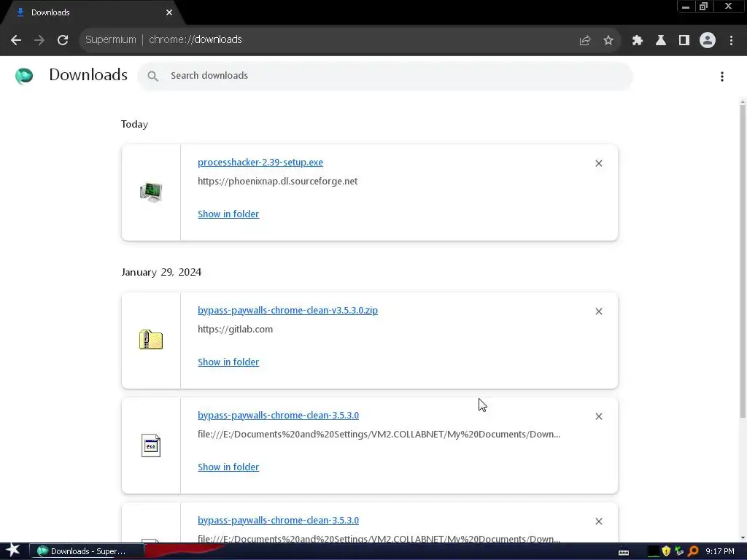Image resolution: width=747 pixels, height=560 pixels.
Task: Show the gitlab.com zip file in folder
Action: (x=228, y=362)
